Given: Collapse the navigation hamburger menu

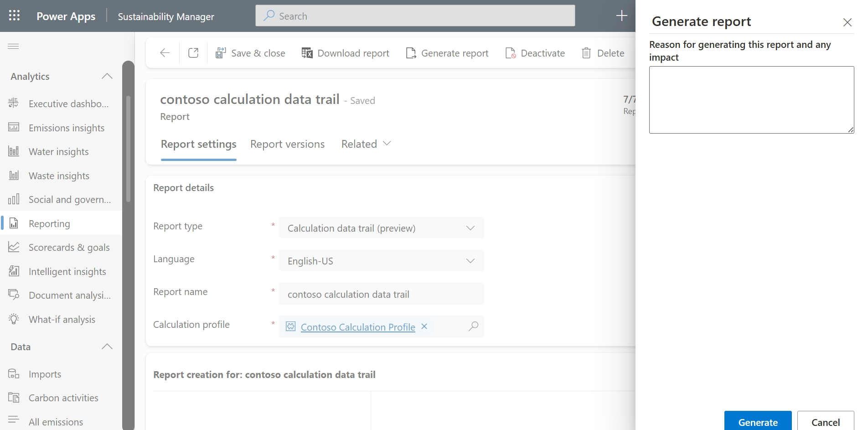Looking at the screenshot, I should click(13, 46).
